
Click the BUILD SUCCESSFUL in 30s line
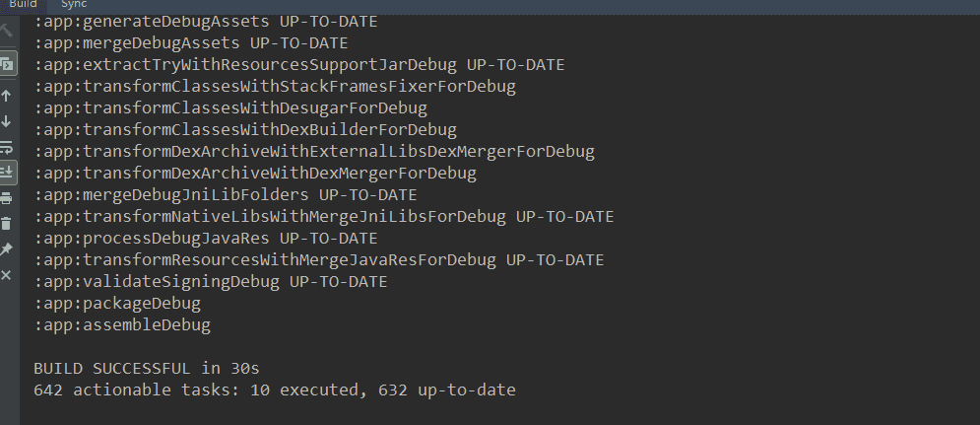[146, 368]
